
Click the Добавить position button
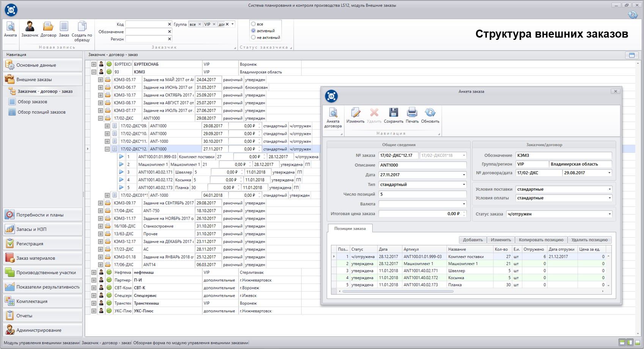coord(473,240)
